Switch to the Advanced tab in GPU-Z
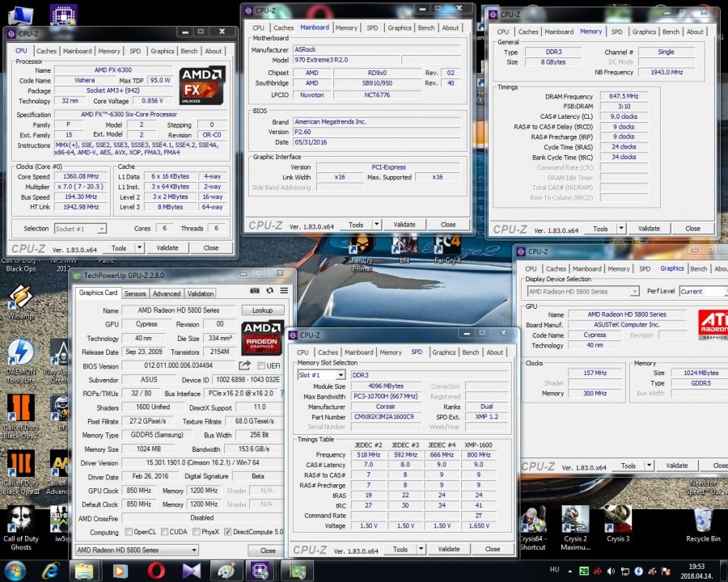This screenshot has width=728, height=582. (x=166, y=293)
